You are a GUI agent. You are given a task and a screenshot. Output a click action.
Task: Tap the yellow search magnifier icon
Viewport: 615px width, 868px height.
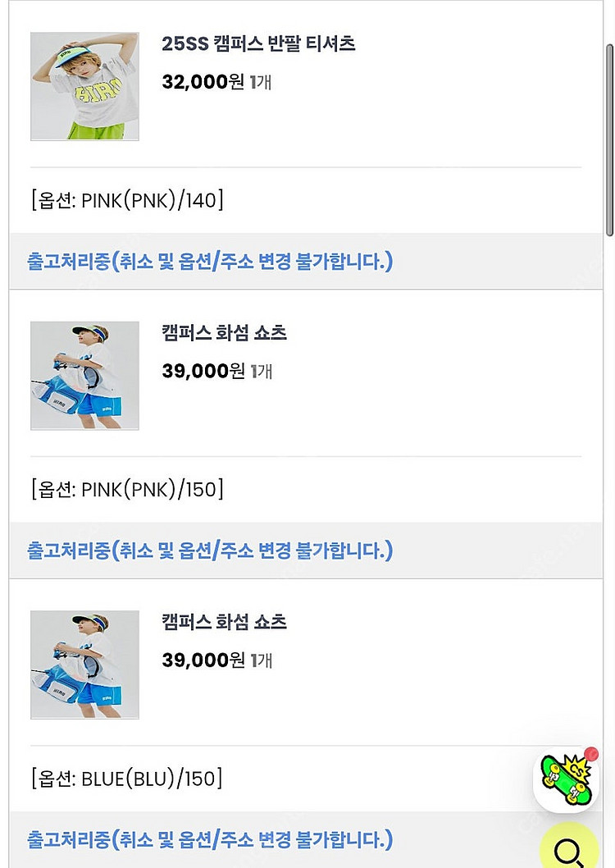569,851
